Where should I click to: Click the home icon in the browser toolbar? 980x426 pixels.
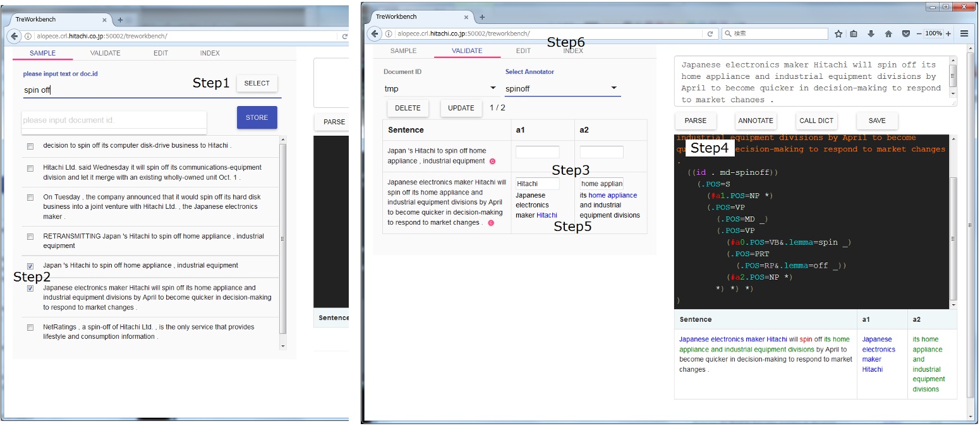point(887,34)
